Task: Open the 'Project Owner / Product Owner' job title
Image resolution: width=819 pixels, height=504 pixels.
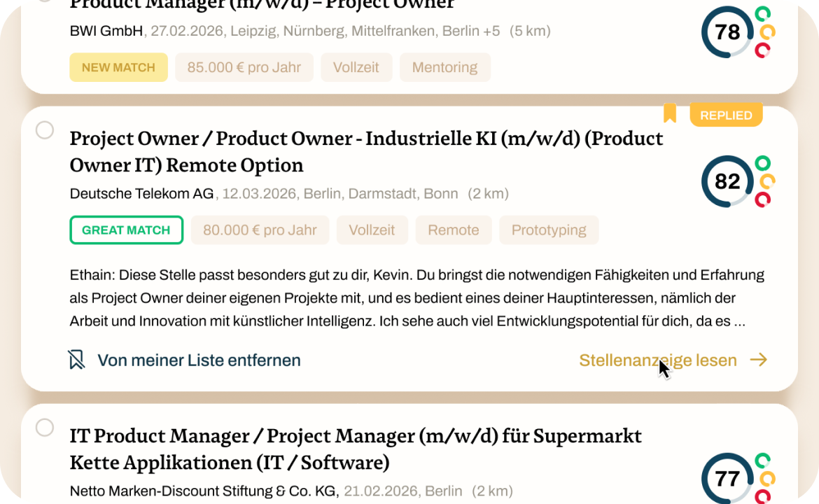Action: pos(365,151)
